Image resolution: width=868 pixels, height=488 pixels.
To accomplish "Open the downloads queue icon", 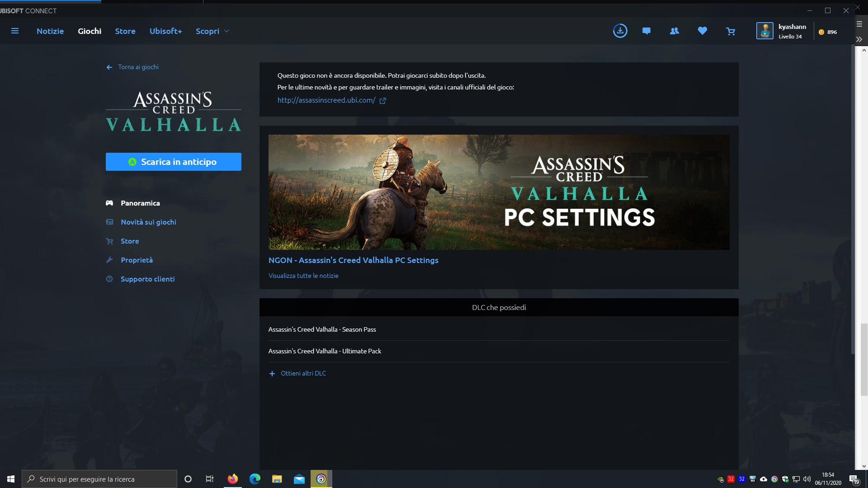I will coord(620,31).
